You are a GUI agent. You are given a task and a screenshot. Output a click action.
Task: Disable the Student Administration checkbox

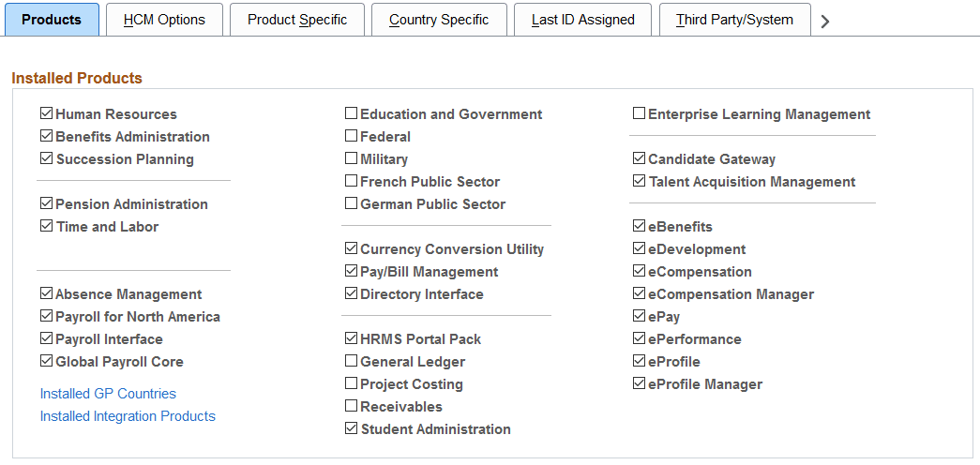tap(351, 428)
